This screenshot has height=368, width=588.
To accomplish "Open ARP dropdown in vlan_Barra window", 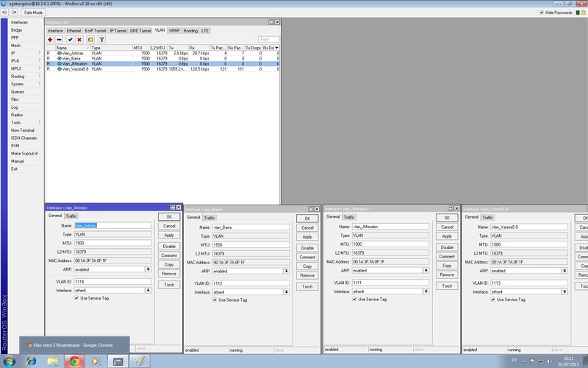I will [287, 271].
